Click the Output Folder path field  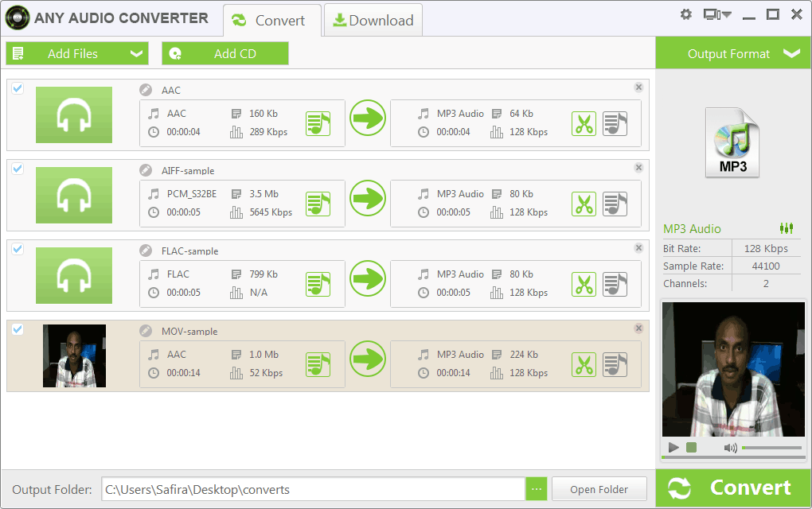(x=314, y=489)
